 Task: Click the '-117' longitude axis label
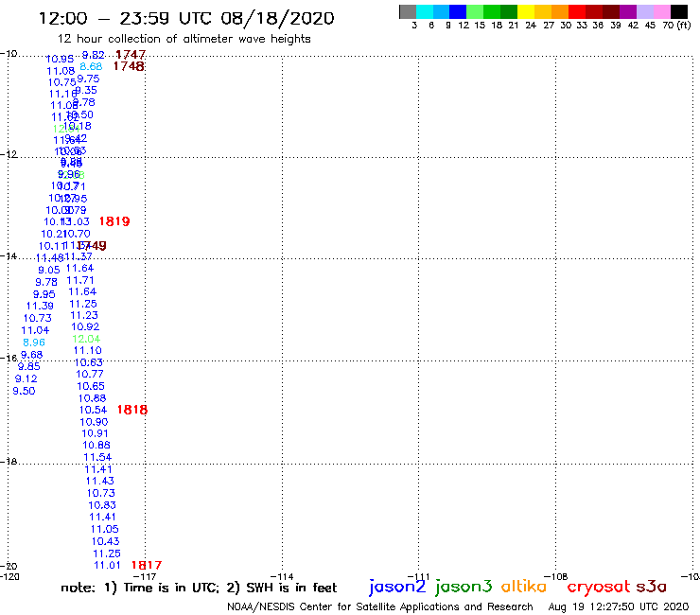click(x=145, y=576)
